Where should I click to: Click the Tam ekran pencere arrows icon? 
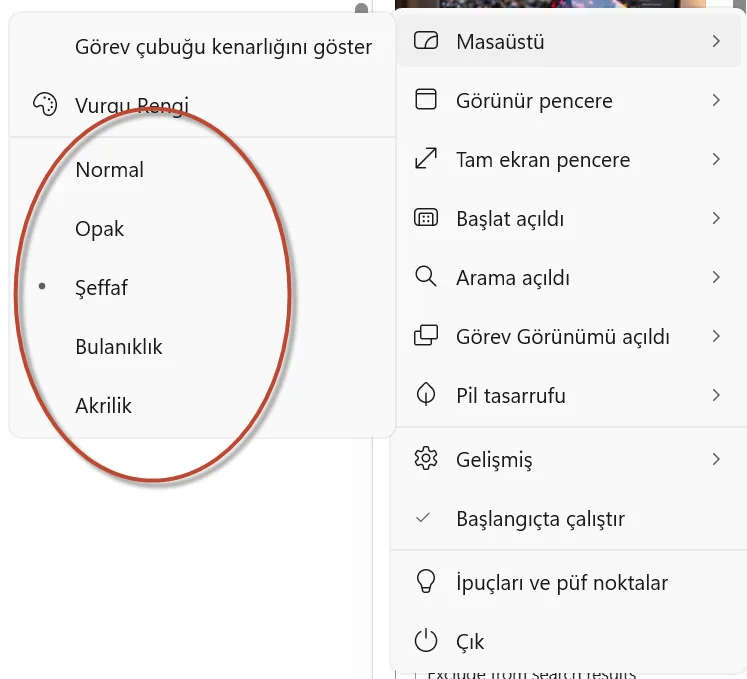pyautogui.click(x=426, y=159)
